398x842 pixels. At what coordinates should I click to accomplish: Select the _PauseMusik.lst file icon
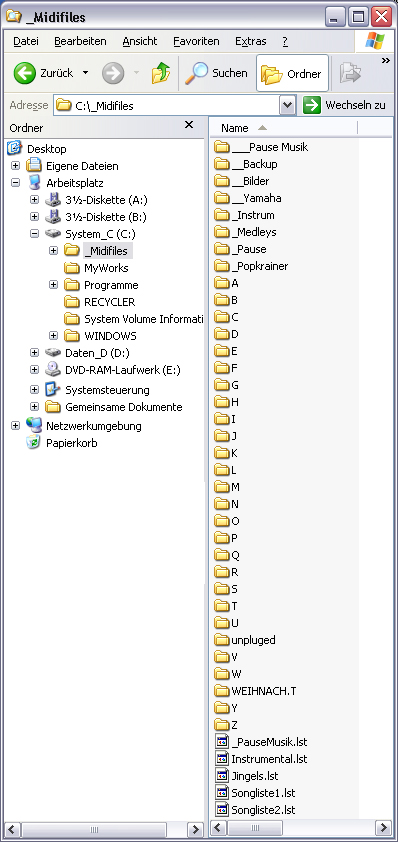click(x=222, y=742)
